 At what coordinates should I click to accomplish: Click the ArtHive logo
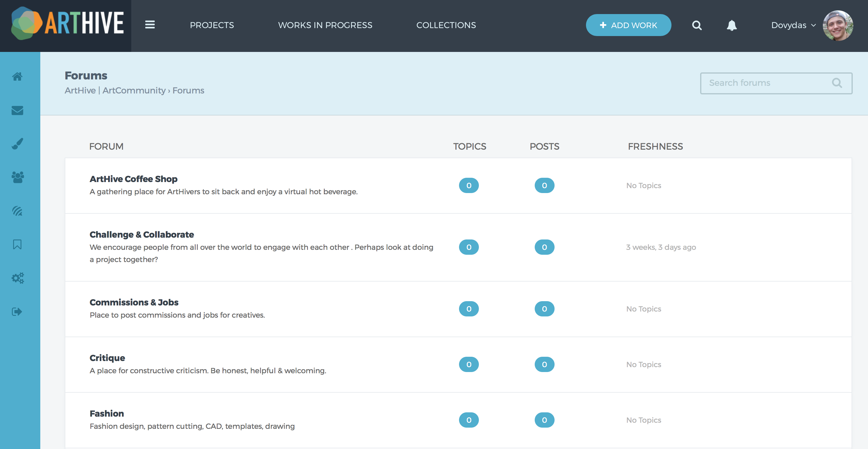point(67,23)
